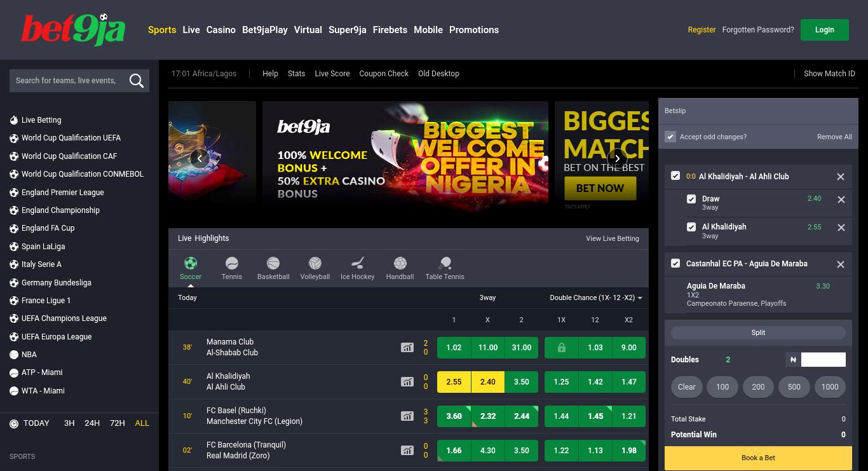Screen dimensions: 868x471
Task: Select odds 4.30 draw for Barcelona match
Action: [x=487, y=451]
